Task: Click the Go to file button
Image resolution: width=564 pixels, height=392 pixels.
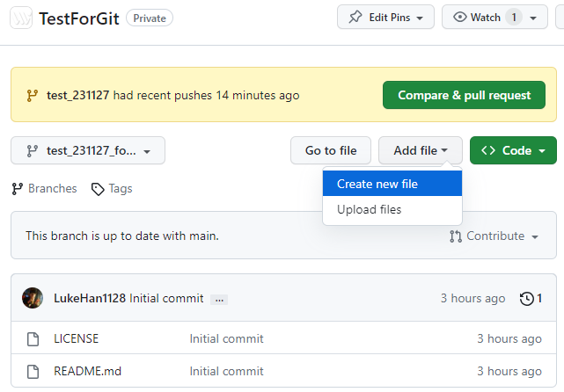Action: (x=331, y=150)
